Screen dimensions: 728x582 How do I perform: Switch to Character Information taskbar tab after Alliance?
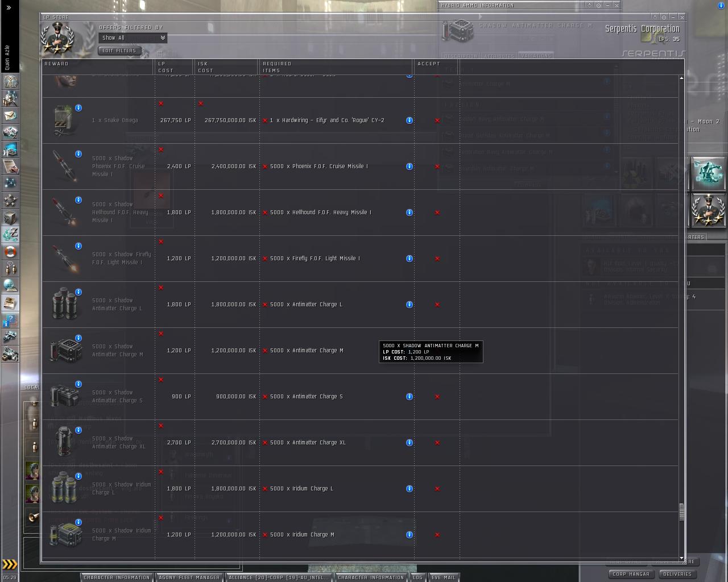click(371, 577)
